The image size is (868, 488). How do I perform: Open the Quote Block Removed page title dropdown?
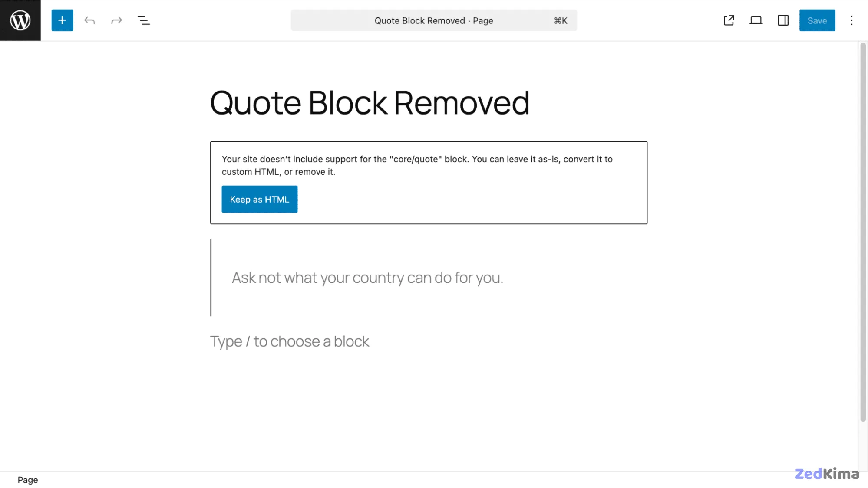433,20
